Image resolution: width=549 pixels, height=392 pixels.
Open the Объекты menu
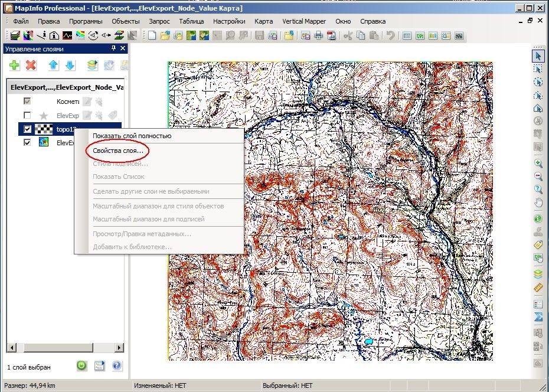(x=126, y=21)
